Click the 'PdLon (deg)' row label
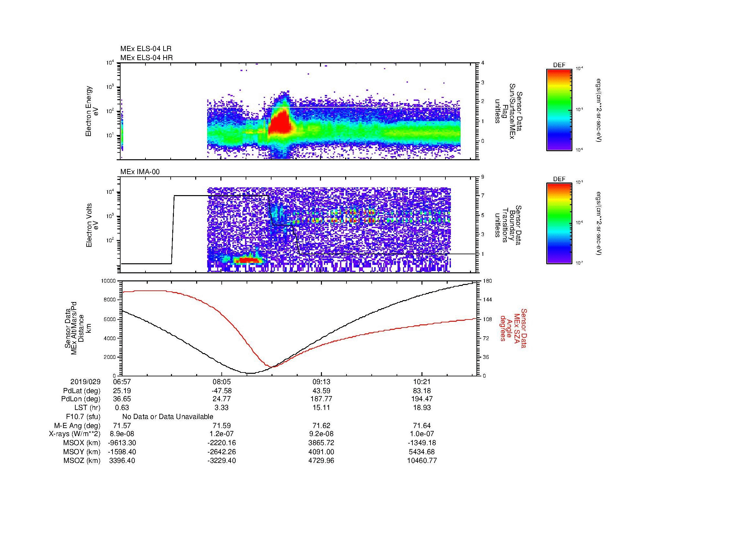Image resolution: width=756 pixels, height=534 pixels. [81, 399]
